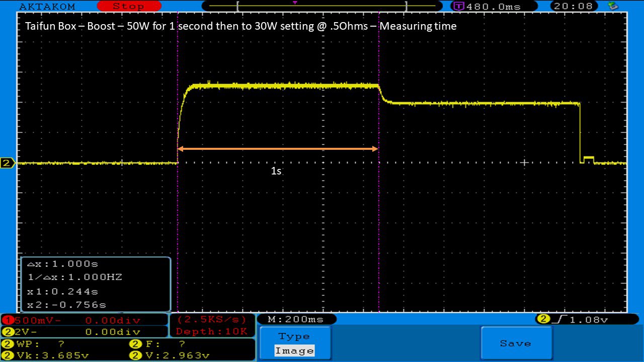Click the 2.5KS/s sample rate display
The image size is (644, 362).
click(212, 320)
